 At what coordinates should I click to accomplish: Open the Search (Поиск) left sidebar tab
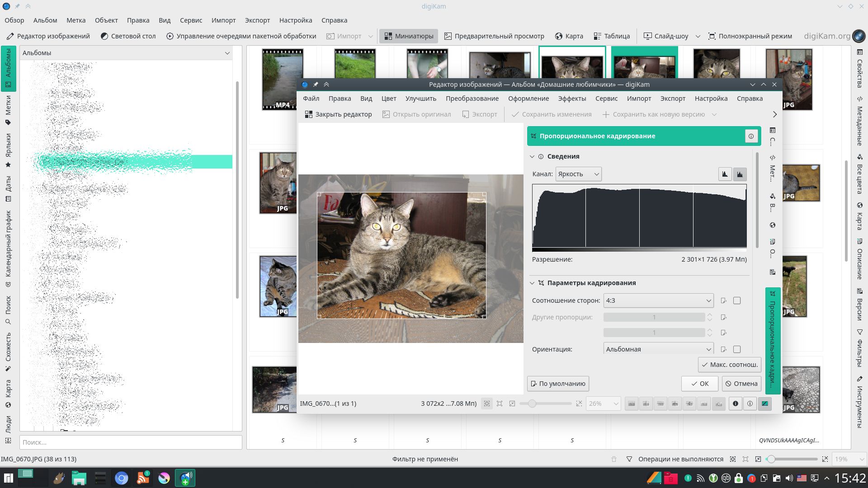point(8,310)
